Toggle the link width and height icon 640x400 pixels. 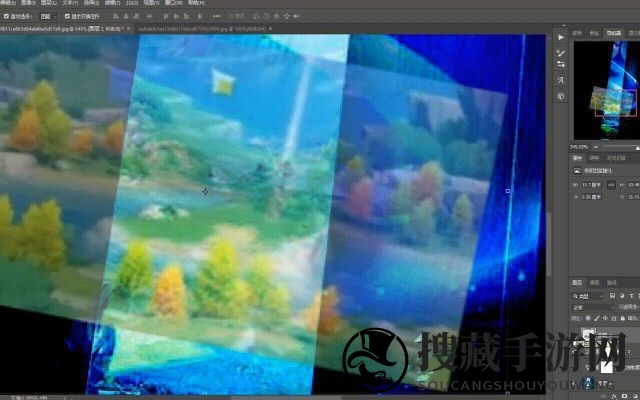[x=611, y=185]
